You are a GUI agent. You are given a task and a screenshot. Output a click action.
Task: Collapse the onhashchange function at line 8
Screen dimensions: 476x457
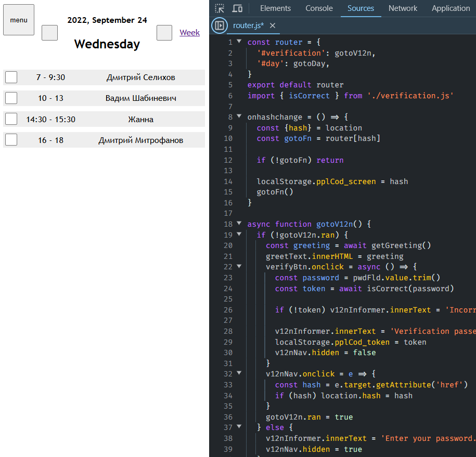click(x=239, y=116)
